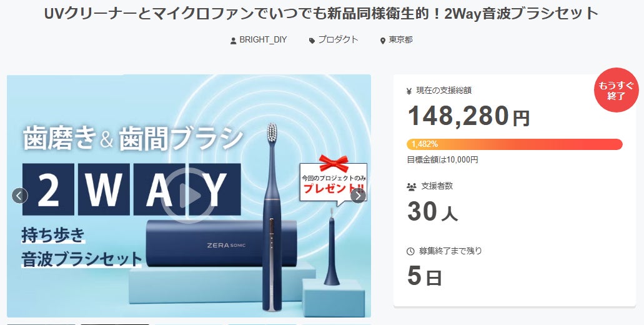The height and width of the screenshot is (325, 644).
Task: Open BRIGHT_DIY creator profile link
Action: click(263, 40)
